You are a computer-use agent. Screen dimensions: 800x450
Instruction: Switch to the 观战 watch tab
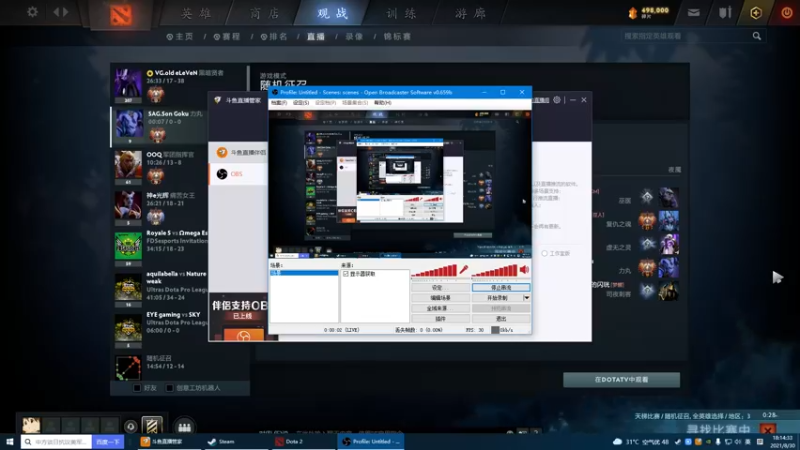click(333, 13)
